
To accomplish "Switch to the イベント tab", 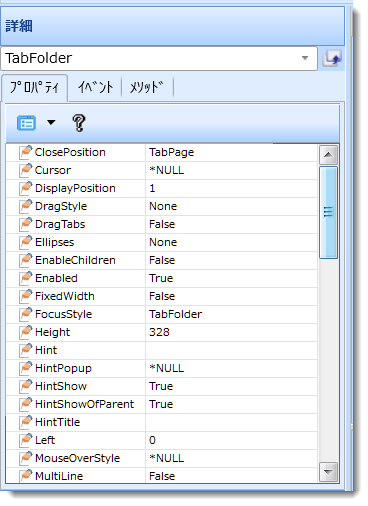I will (95, 88).
